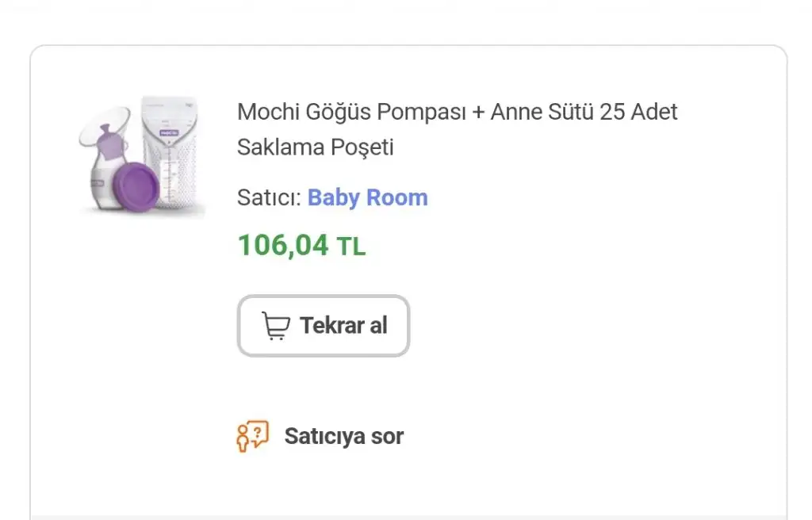Click the Satıcı: label text
Viewport: 812px width, 520px height.
tap(269, 197)
